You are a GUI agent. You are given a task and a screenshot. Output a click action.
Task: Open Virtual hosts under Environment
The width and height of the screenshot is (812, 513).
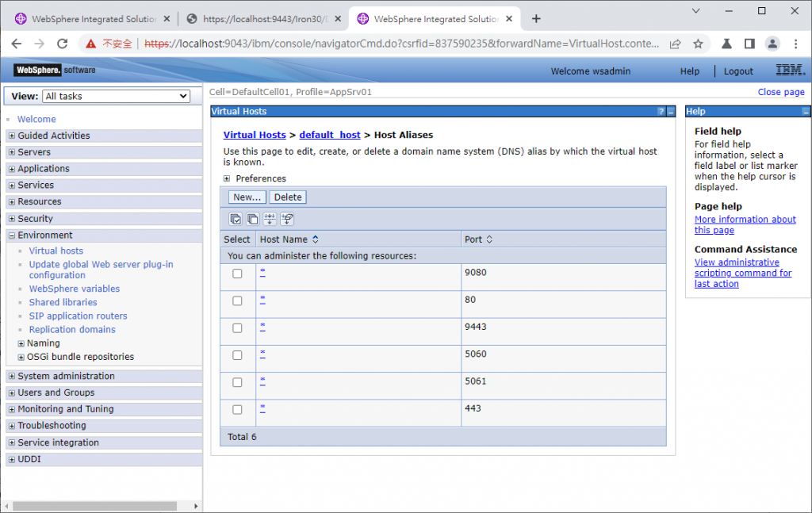coord(56,251)
